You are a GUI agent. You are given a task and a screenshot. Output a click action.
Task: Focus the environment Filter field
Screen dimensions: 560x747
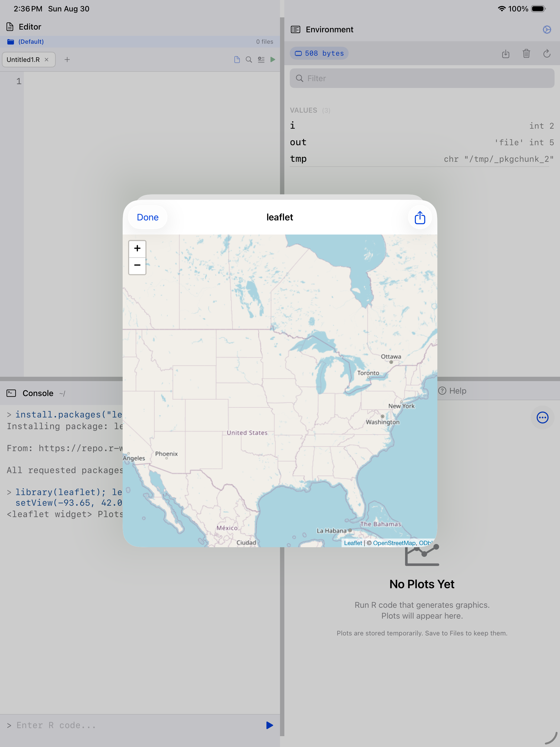pos(422,78)
